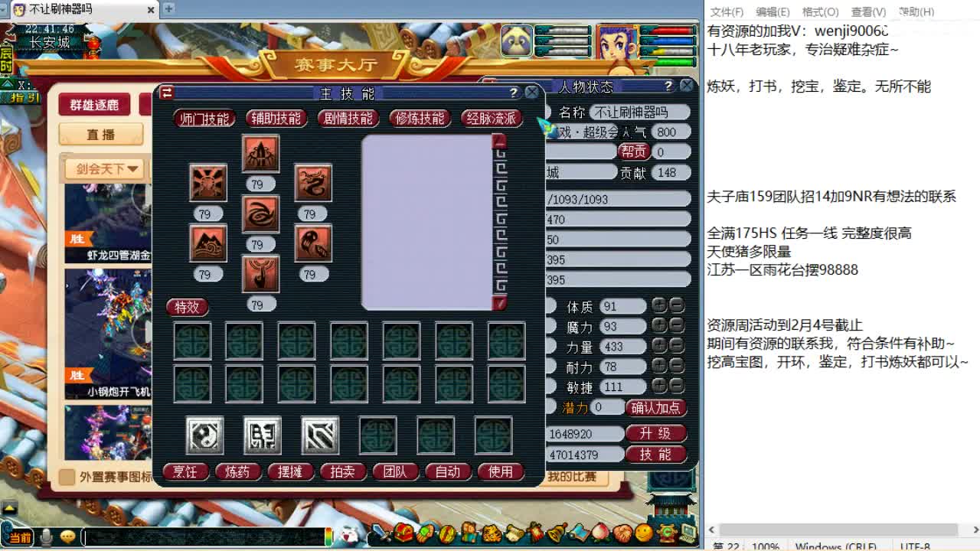Open the treasure chest inventory icon
Viewport: 980px width, 551px height.
pyautogui.click(x=403, y=533)
